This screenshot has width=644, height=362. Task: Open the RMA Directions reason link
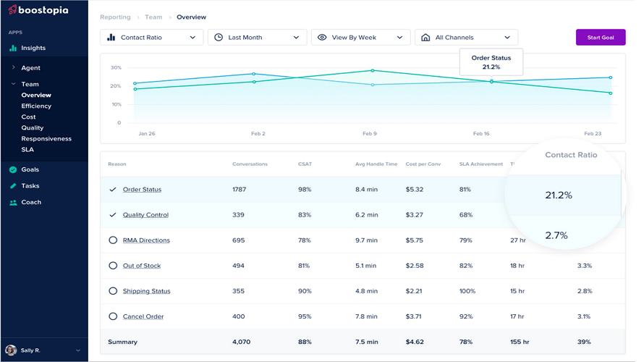pyautogui.click(x=146, y=240)
